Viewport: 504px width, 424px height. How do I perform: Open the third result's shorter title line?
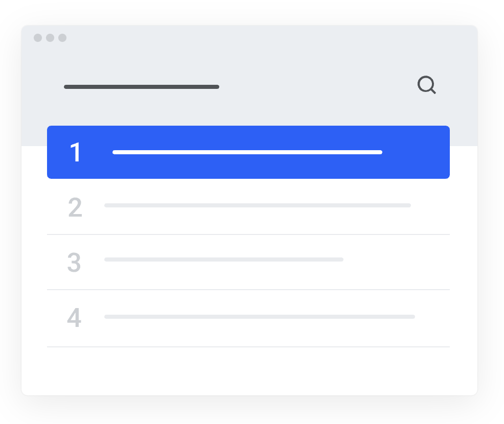point(223,260)
